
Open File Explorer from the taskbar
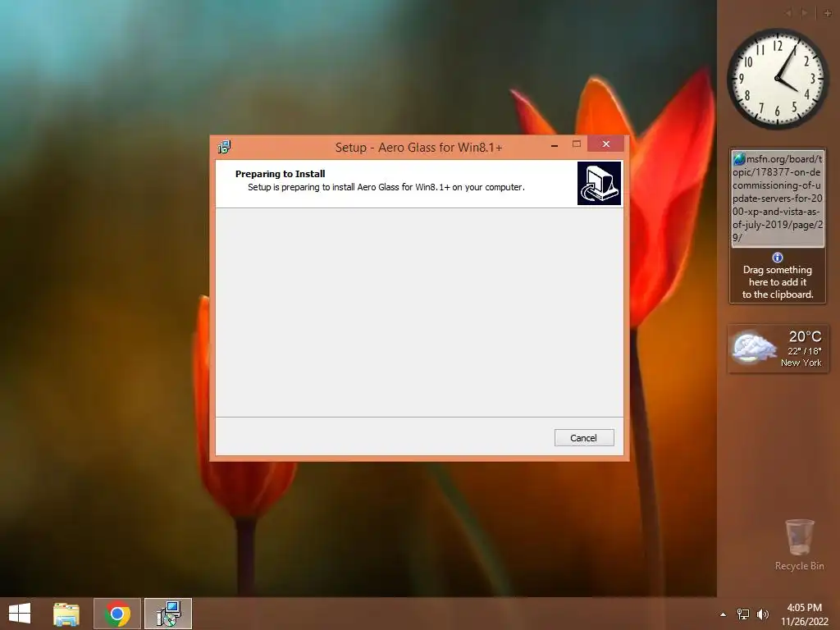pos(66,614)
